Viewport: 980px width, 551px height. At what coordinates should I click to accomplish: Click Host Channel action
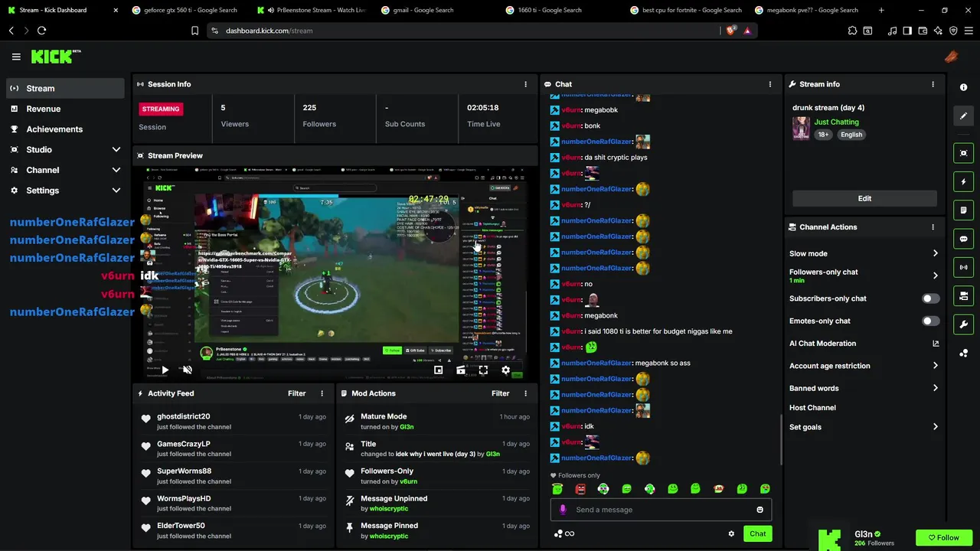tap(812, 408)
